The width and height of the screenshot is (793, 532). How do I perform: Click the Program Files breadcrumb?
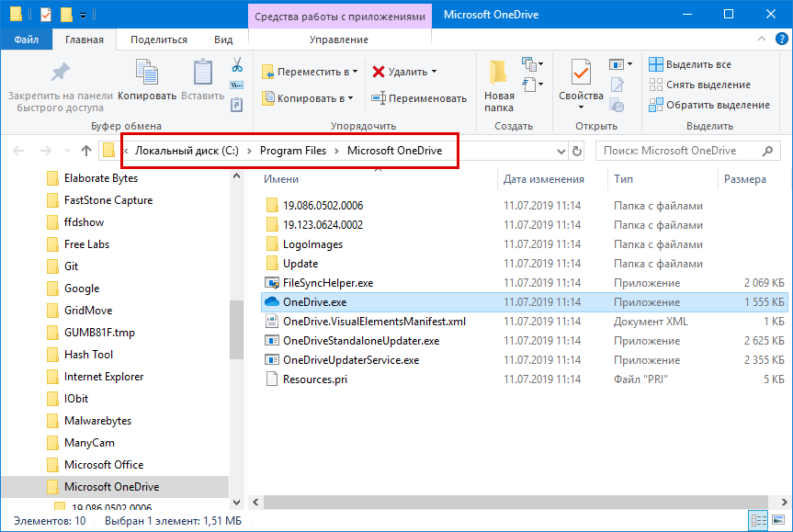point(293,151)
